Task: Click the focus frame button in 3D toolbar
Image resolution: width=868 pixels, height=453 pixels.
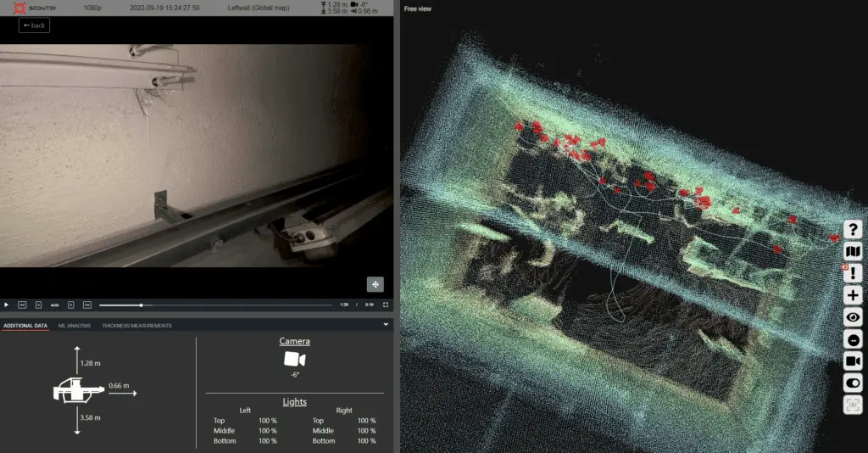Action: (x=853, y=405)
